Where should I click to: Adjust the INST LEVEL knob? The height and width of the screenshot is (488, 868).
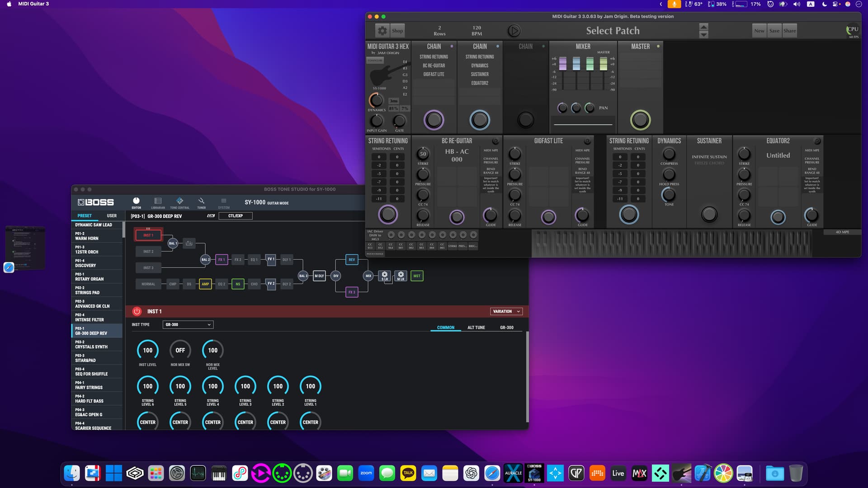point(148,350)
